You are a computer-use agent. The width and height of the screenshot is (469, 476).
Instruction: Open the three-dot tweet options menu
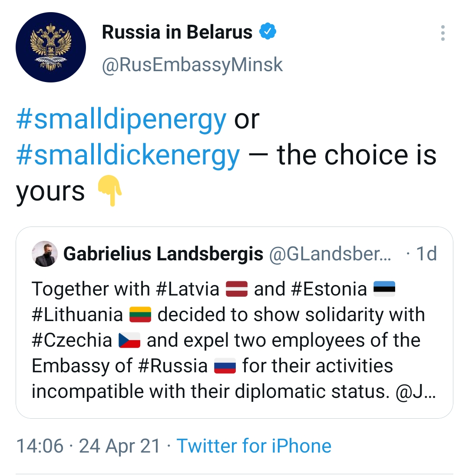tap(443, 33)
